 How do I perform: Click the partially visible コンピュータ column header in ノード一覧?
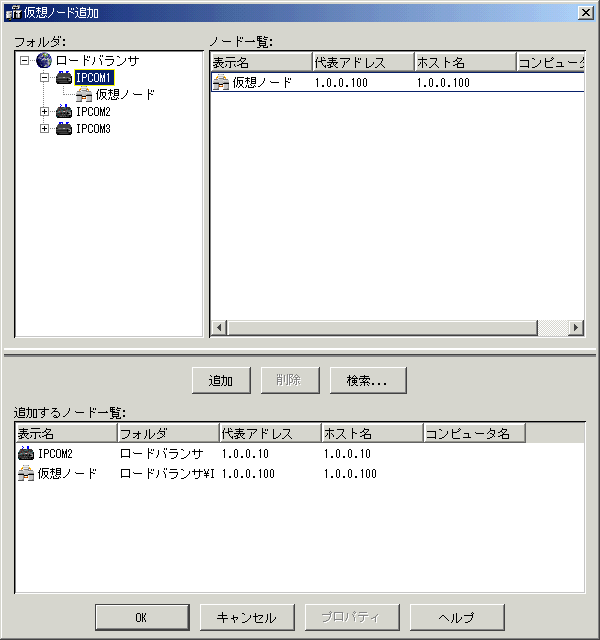point(551,62)
